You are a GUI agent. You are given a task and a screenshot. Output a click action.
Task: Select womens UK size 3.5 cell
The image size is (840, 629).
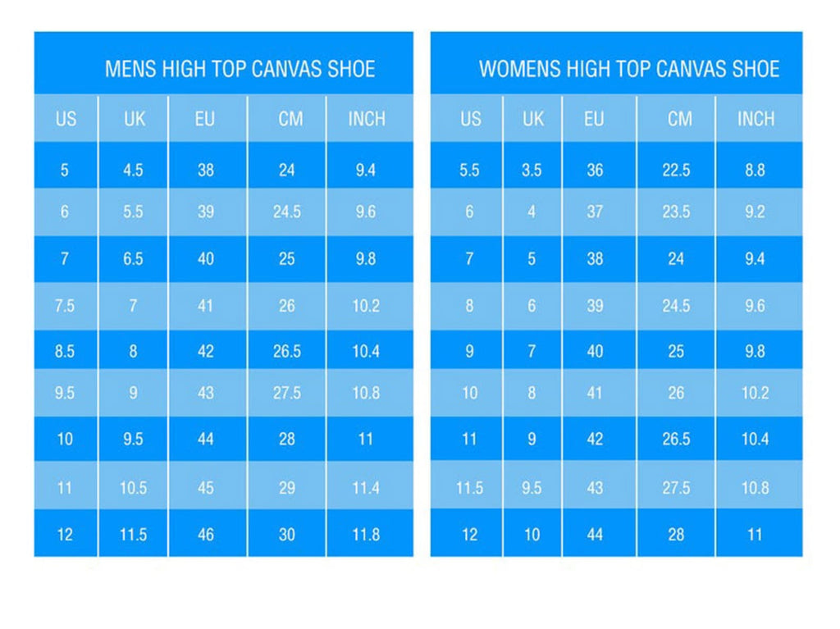point(532,171)
